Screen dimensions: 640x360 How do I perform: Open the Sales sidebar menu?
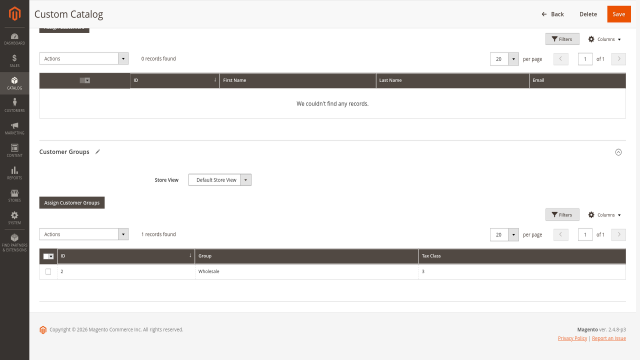[x=14, y=61]
